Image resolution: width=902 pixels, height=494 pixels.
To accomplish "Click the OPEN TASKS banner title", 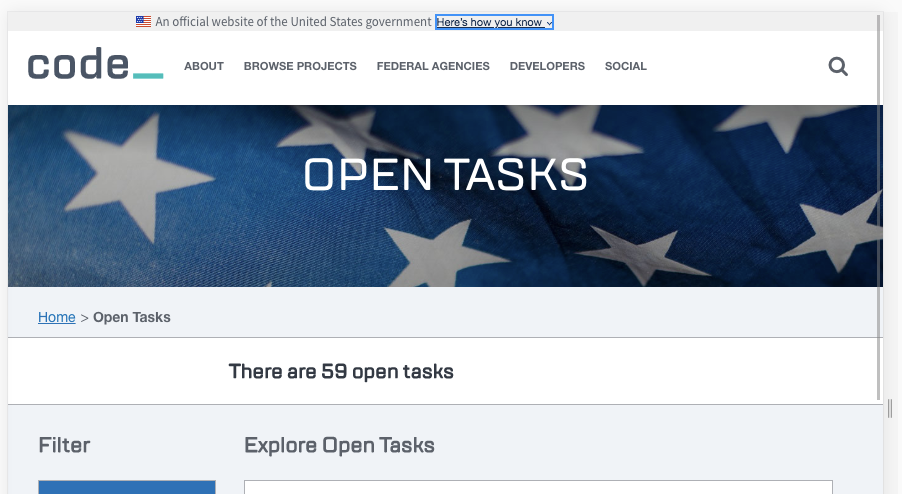I will tap(445, 175).
